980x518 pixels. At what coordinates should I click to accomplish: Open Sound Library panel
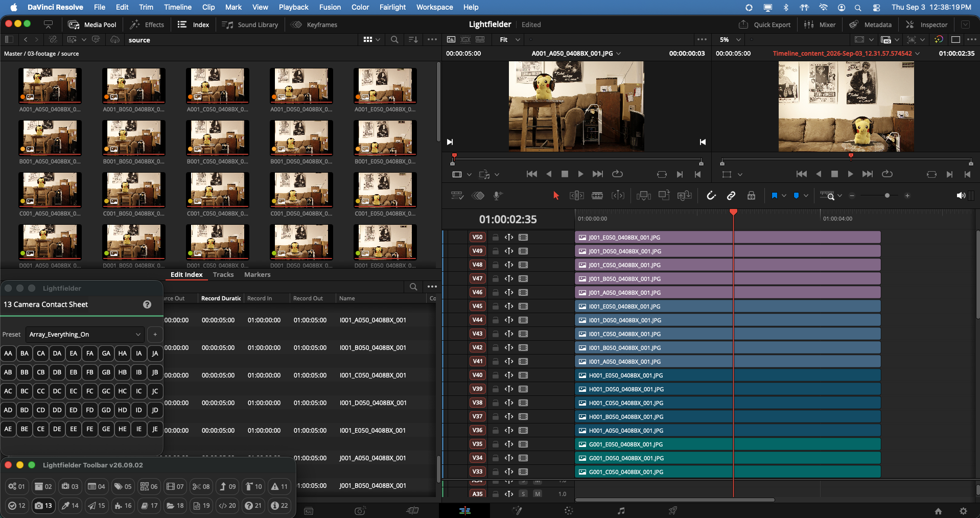pos(250,25)
